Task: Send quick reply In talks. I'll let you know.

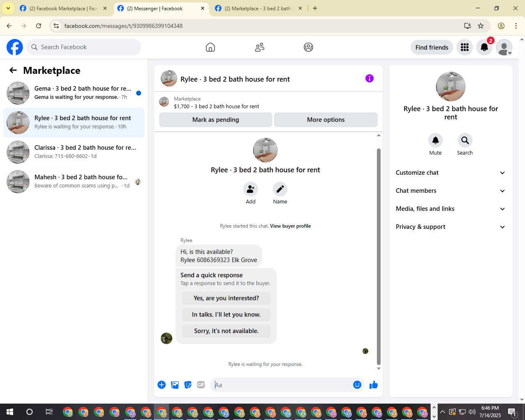Action: (x=226, y=315)
